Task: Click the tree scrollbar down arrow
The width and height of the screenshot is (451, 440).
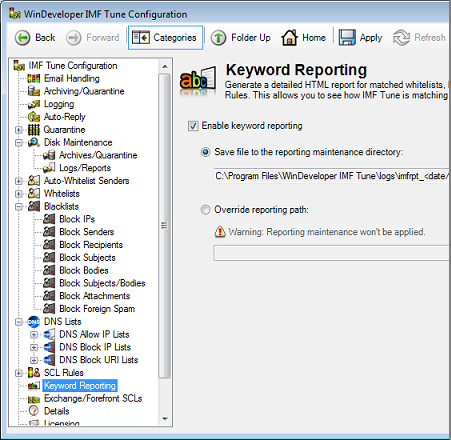Action: pyautogui.click(x=164, y=419)
